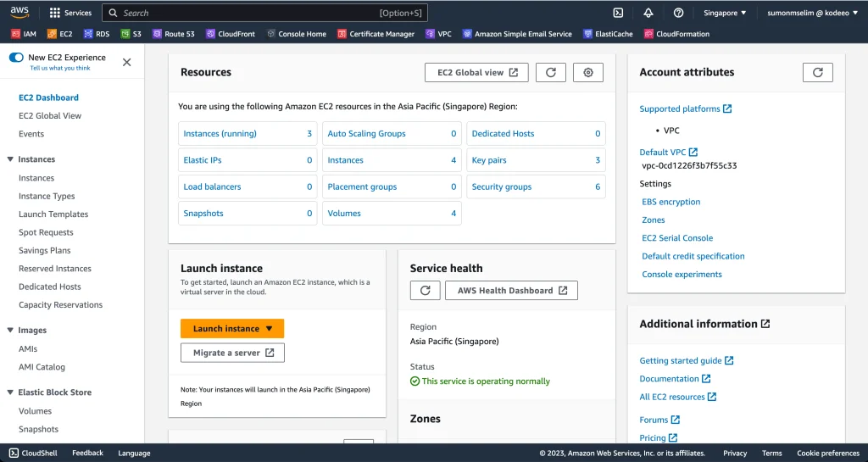Open the Additional information external link icon
The height and width of the screenshot is (462, 868).
click(x=765, y=324)
